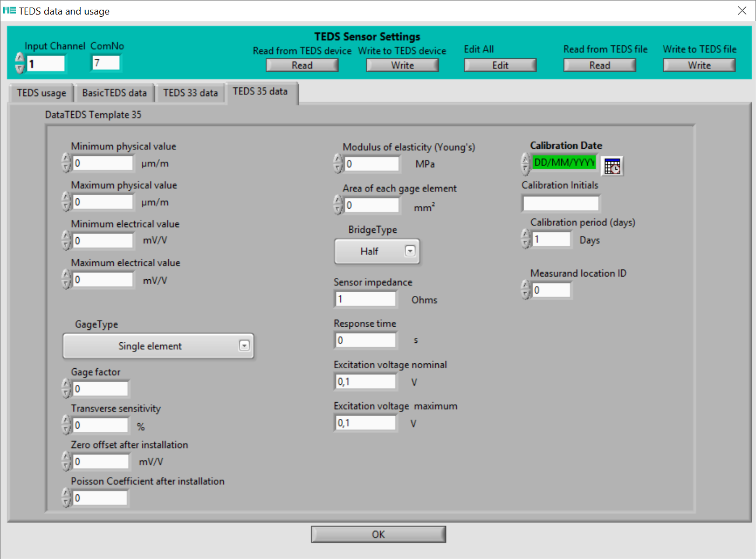Image resolution: width=756 pixels, height=559 pixels.
Task: Confirm with the OK button
Action: (x=378, y=534)
